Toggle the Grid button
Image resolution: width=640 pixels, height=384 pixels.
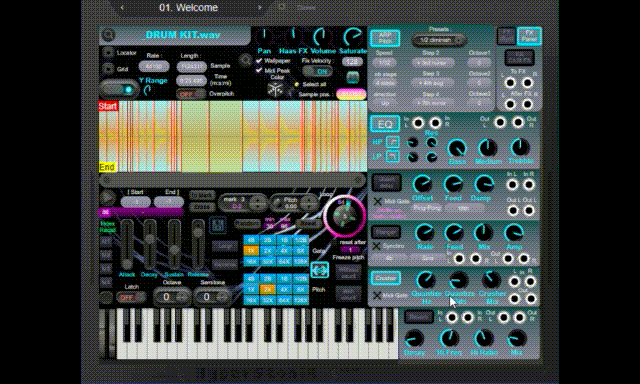[108, 69]
